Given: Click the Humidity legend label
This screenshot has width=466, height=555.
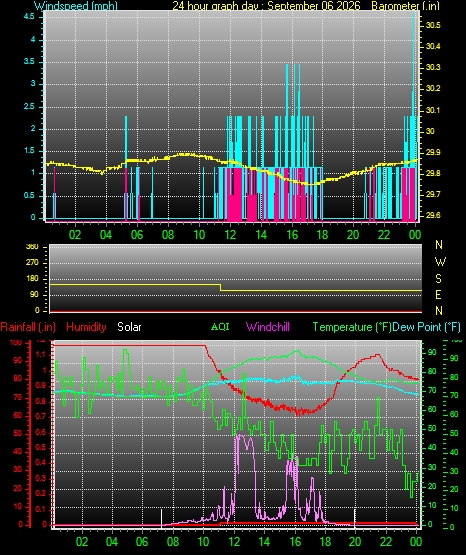Looking at the screenshot, I should tap(86, 327).
